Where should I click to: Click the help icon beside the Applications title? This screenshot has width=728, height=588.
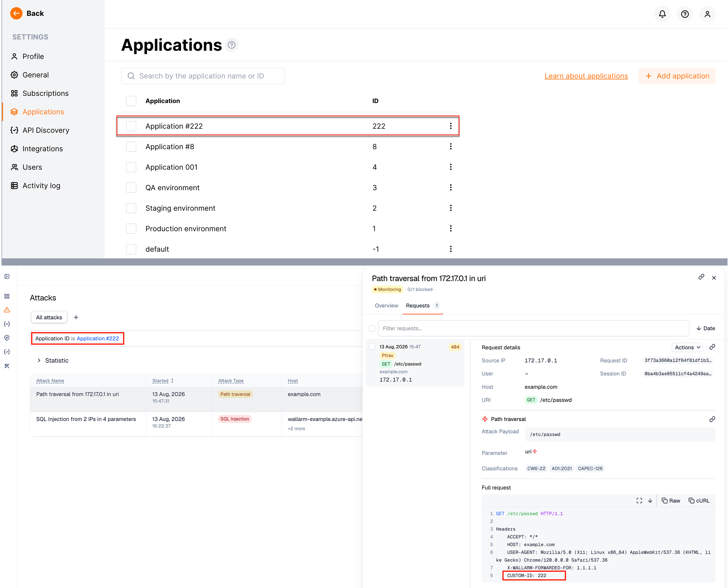(x=232, y=45)
